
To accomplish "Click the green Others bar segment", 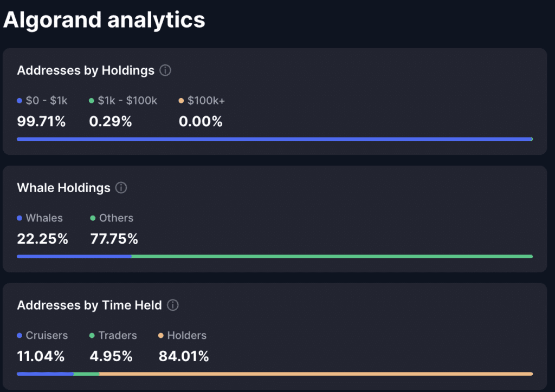I will [332, 257].
